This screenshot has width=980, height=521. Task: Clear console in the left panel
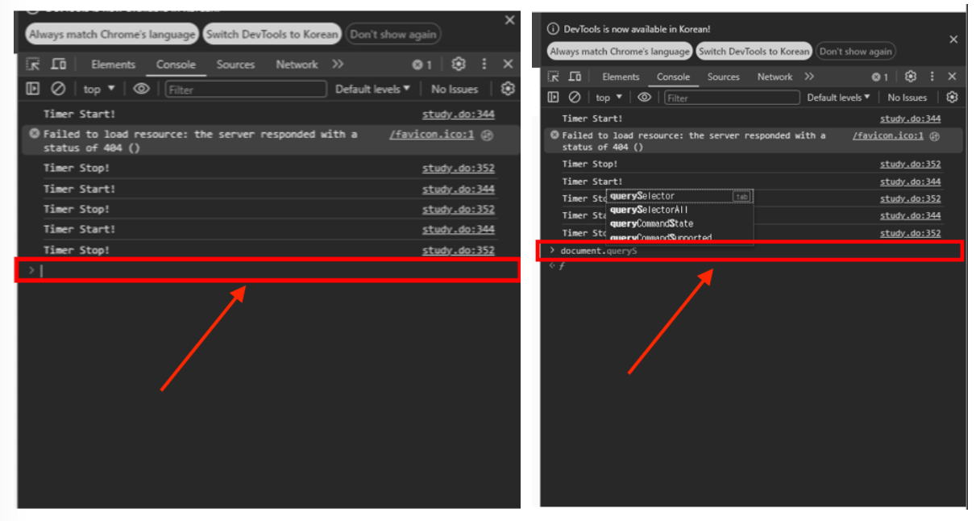pyautogui.click(x=58, y=89)
